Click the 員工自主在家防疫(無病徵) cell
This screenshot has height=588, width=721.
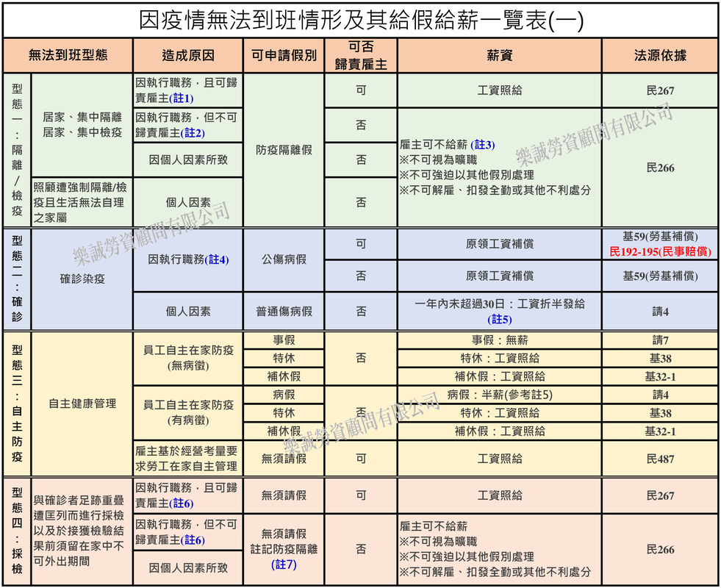(x=188, y=358)
